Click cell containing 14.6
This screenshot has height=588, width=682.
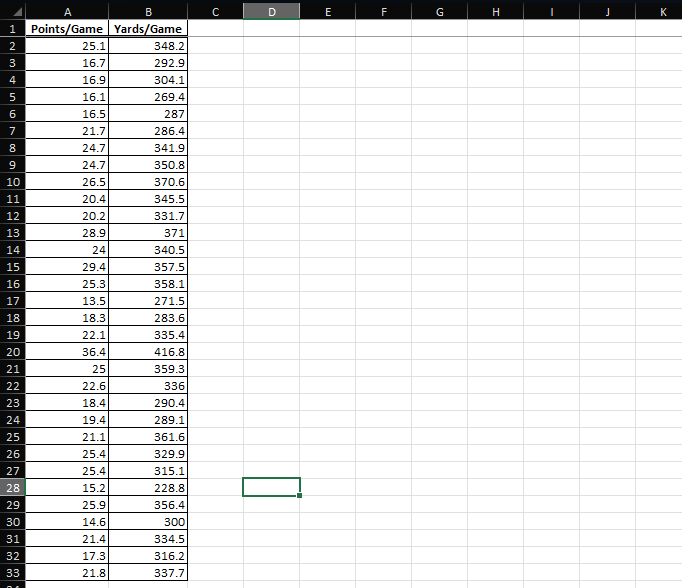pos(67,521)
